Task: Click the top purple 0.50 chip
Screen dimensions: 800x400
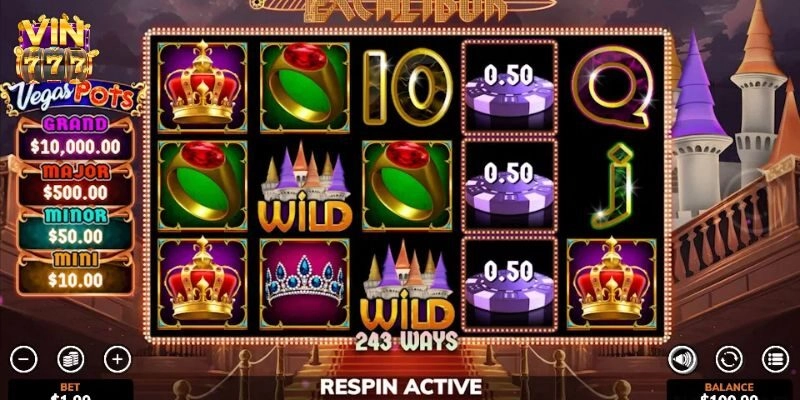Action: [x=509, y=88]
